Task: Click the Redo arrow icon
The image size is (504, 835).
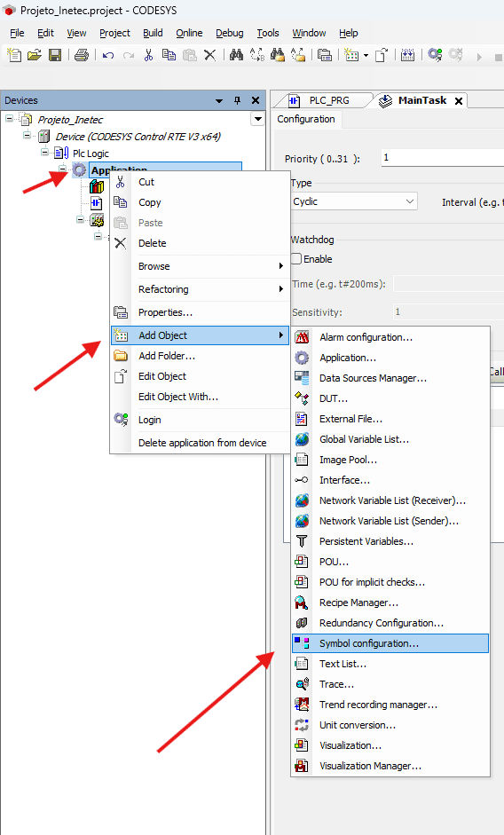Action: click(x=129, y=55)
